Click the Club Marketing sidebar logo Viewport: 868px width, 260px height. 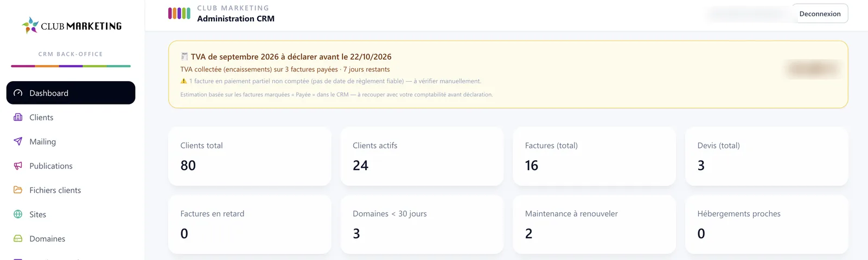coord(72,25)
